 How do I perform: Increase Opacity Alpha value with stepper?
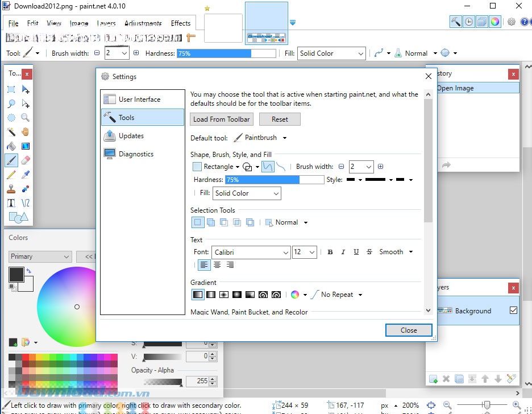point(213,379)
